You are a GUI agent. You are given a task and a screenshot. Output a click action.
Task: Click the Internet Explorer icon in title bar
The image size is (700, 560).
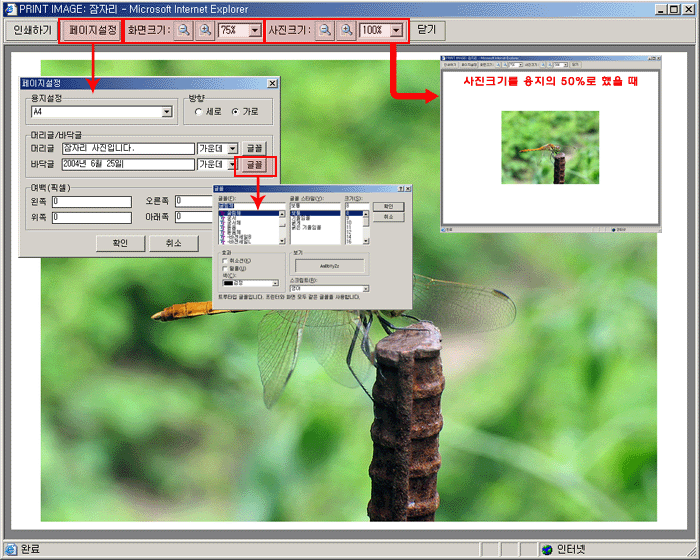(9, 8)
